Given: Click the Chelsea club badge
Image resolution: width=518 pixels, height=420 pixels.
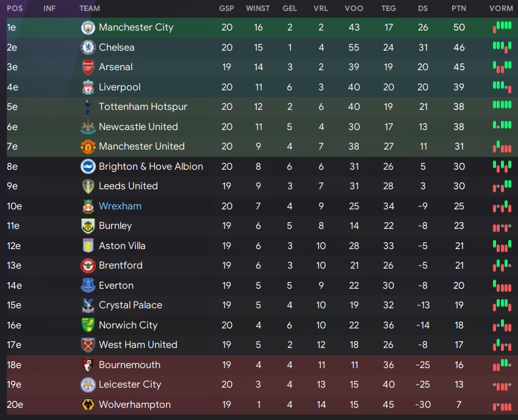Looking at the screenshot, I should (88, 48).
